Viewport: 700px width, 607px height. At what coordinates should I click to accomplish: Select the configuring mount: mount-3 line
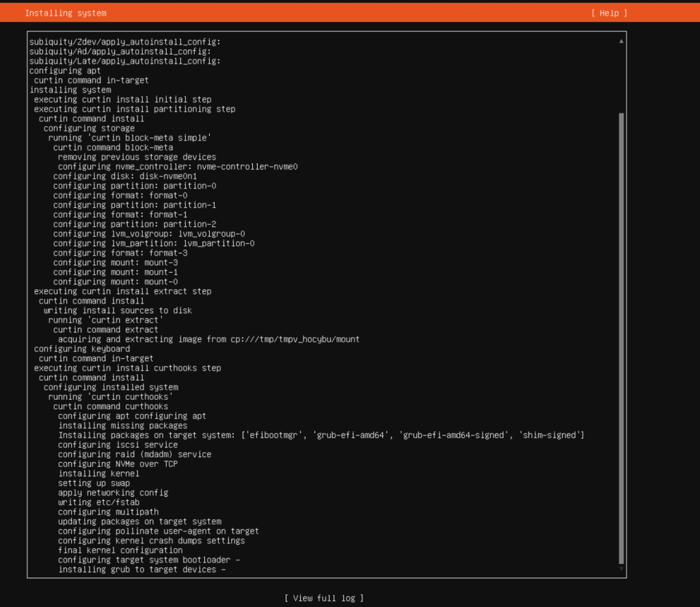(x=116, y=262)
